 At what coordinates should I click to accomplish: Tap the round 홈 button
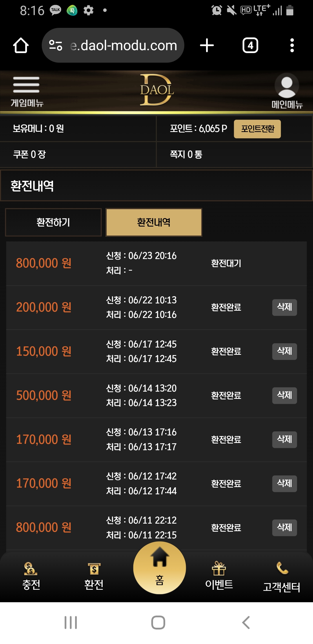point(159,568)
